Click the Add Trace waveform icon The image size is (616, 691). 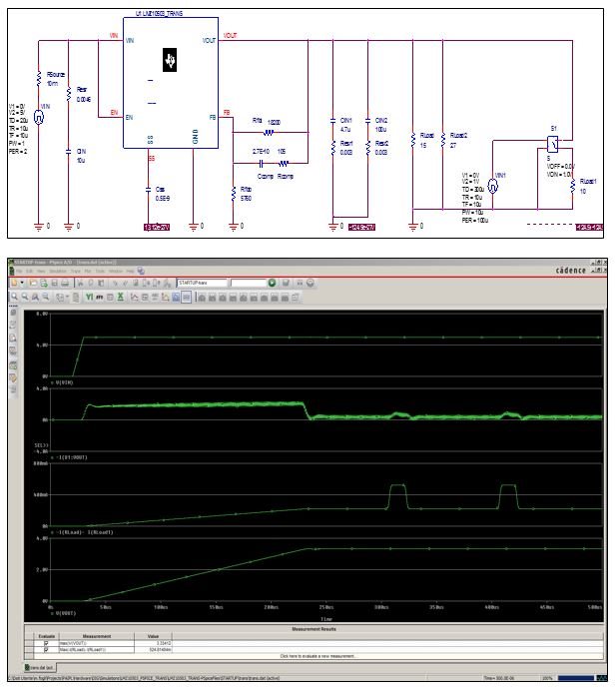135,297
